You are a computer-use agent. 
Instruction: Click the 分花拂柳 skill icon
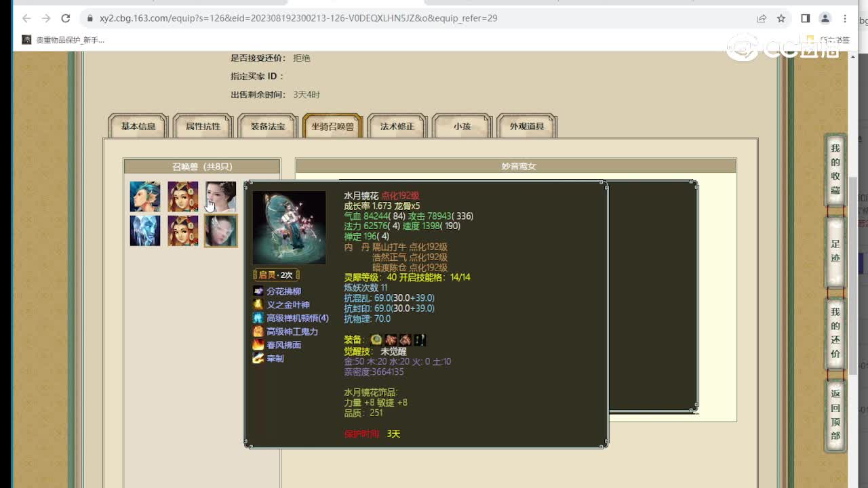pyautogui.click(x=258, y=291)
